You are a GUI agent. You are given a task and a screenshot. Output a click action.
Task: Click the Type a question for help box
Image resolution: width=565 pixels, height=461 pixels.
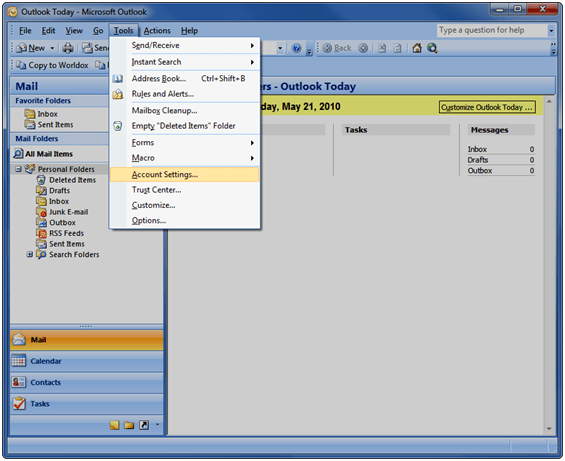point(492,31)
